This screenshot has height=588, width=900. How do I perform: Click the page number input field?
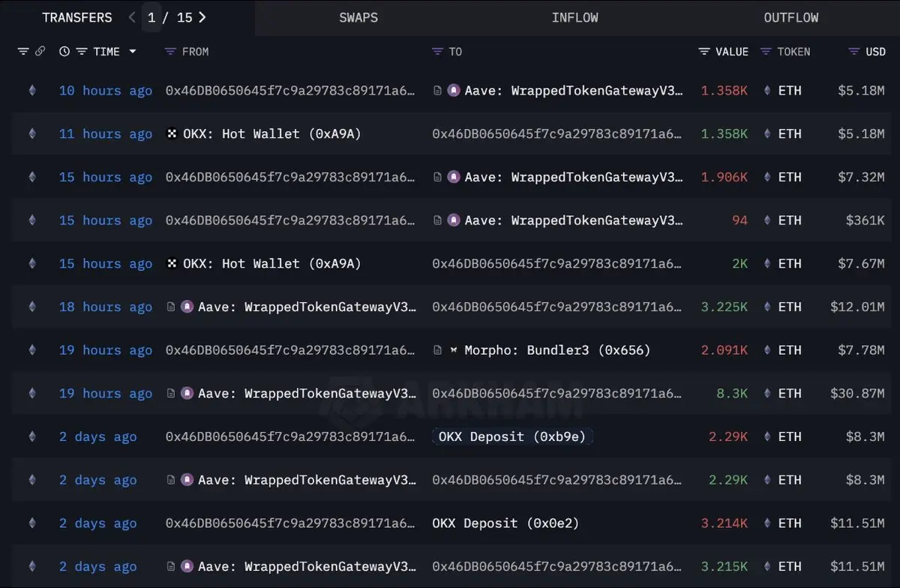click(151, 17)
